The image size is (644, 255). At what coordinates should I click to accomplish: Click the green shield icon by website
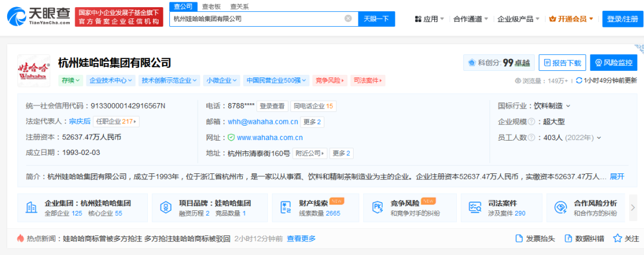pos(231,138)
